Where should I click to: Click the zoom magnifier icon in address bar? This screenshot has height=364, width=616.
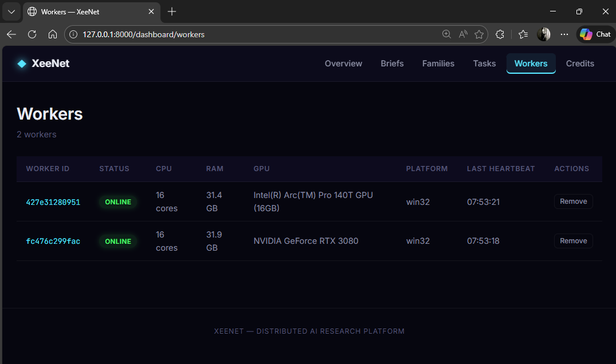(446, 34)
